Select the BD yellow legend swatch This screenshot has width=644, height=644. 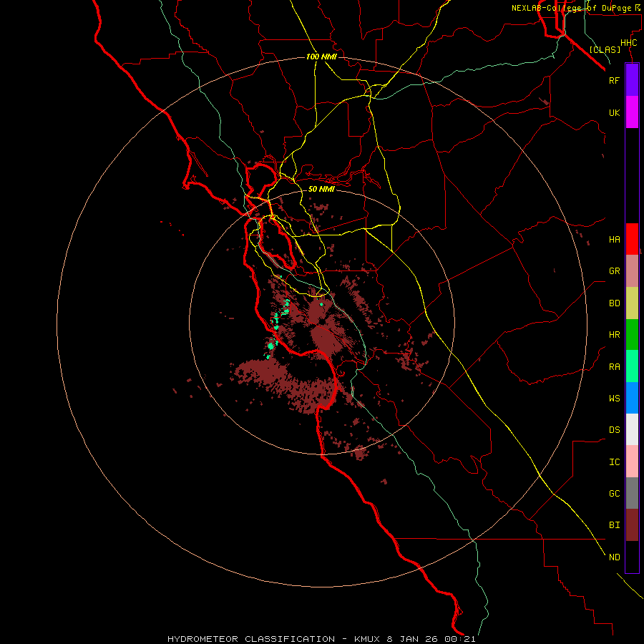coord(632,303)
